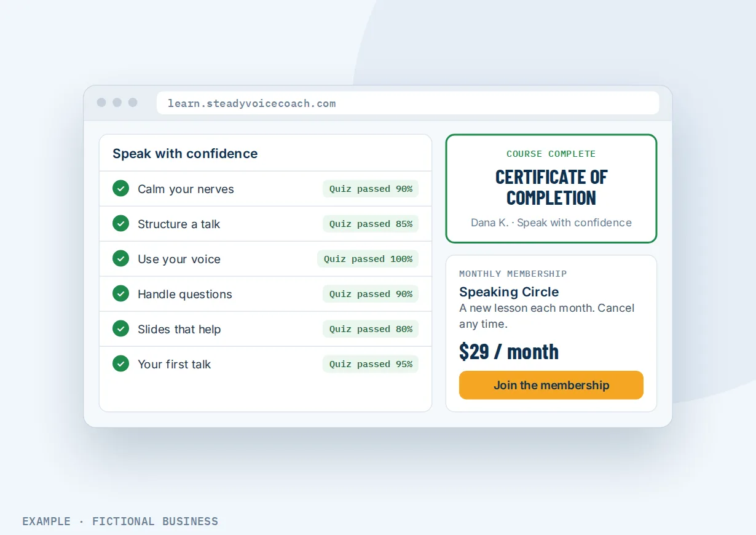
Task: Click the Quiz passed 85% badge
Action: 371,224
